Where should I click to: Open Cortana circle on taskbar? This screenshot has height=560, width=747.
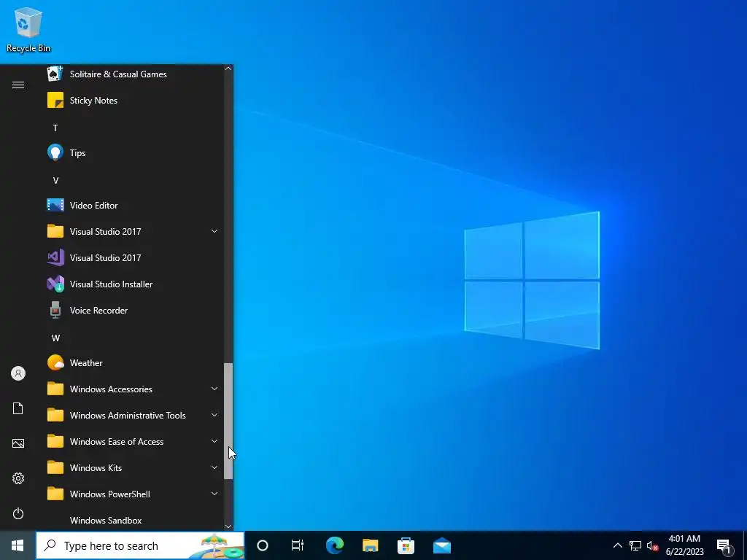tap(263, 545)
